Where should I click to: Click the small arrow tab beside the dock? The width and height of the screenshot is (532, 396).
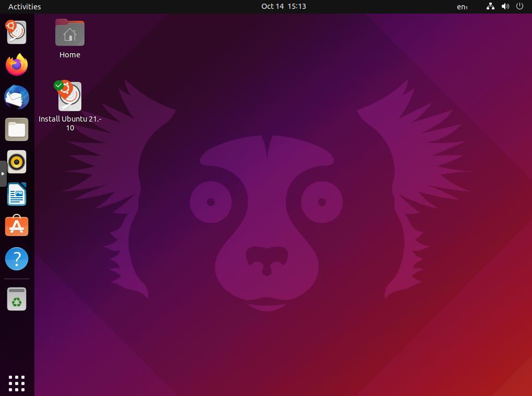[3, 174]
